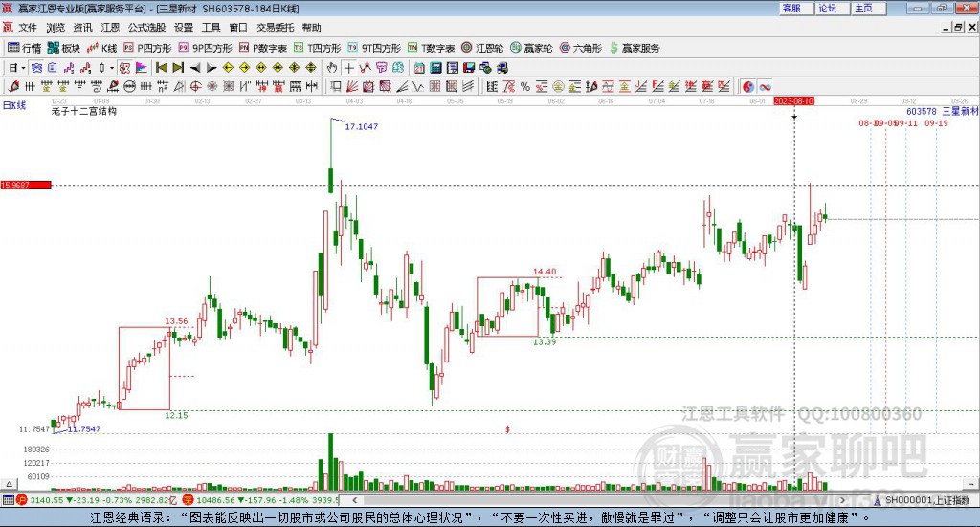980x527 pixels.
Task: Open the 帮助 menu
Action: pyautogui.click(x=311, y=28)
